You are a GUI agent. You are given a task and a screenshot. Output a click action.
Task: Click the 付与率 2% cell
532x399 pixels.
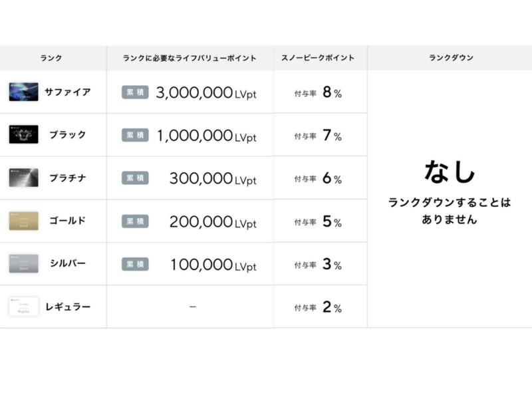coord(319,308)
